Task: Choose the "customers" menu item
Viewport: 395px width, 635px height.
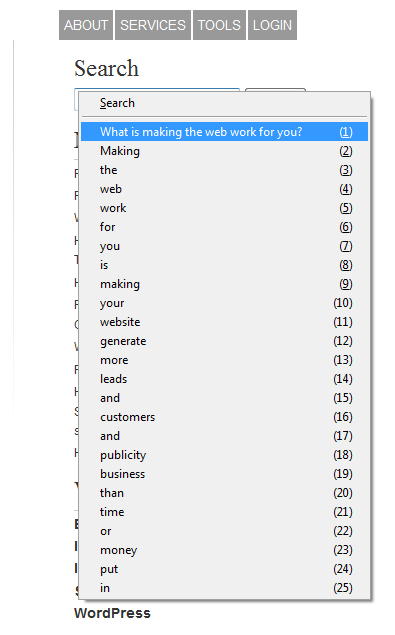Action: coord(224,417)
